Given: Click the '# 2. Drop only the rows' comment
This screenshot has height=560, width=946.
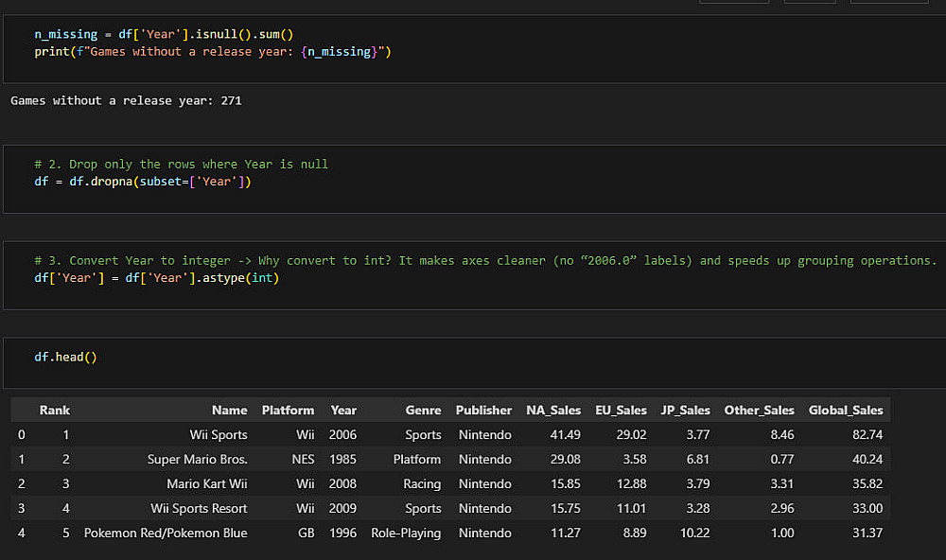Looking at the screenshot, I should click(181, 165).
